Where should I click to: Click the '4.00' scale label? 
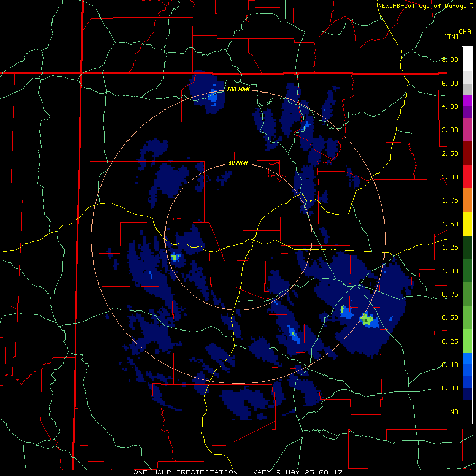pyautogui.click(x=450, y=106)
